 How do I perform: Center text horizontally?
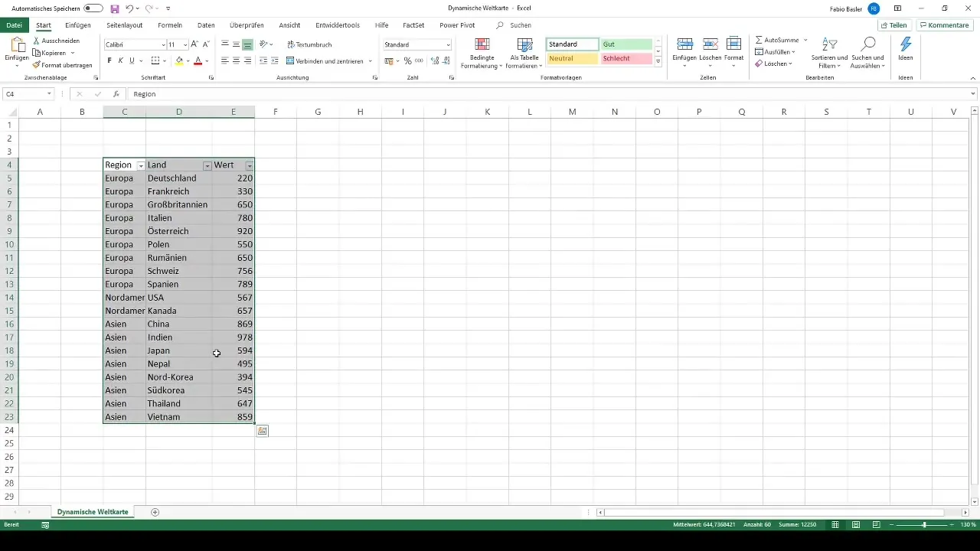(x=236, y=60)
